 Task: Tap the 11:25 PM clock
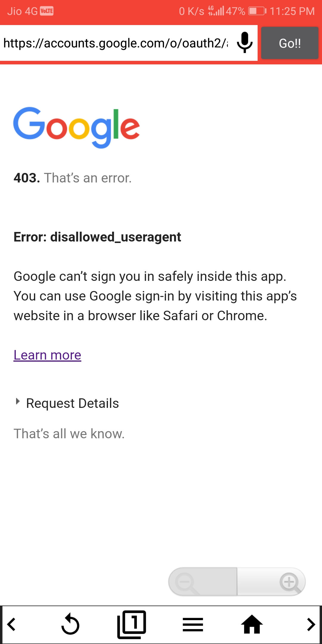click(292, 11)
